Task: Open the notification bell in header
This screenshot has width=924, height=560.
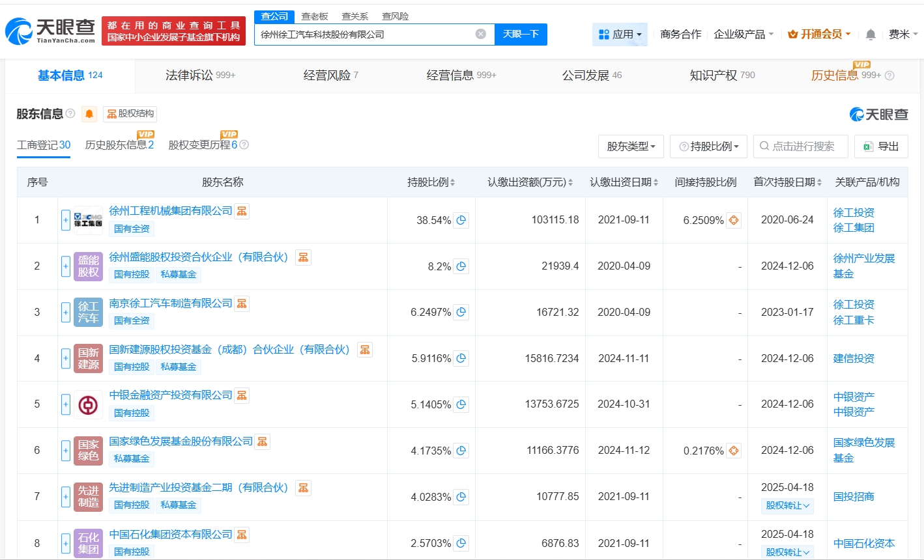Action: (871, 35)
